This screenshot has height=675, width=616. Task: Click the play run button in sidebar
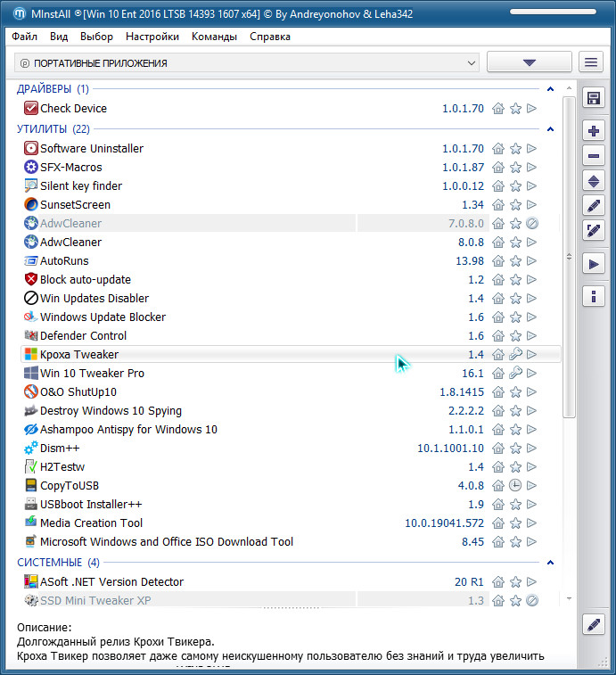click(x=594, y=264)
